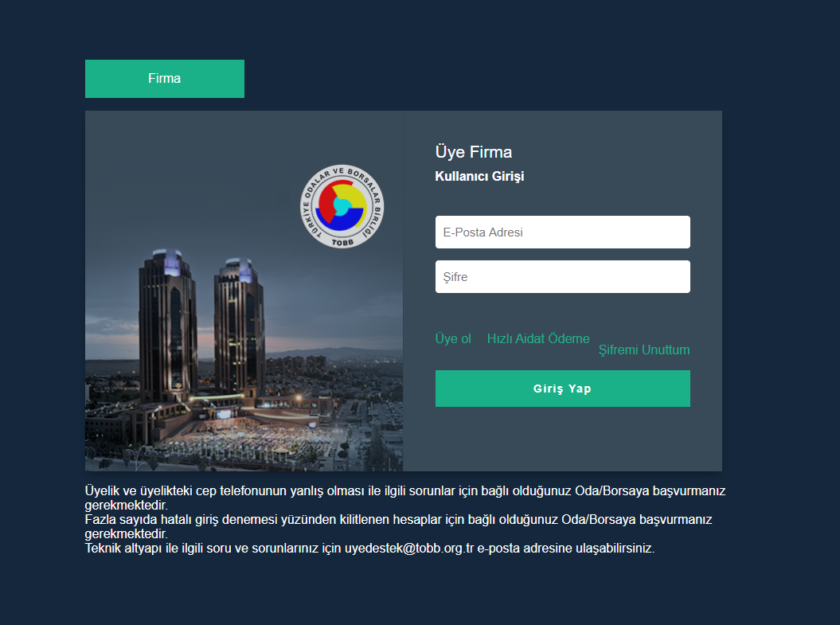Image resolution: width=840 pixels, height=625 pixels.
Task: Click the Kullanıcı Girişi subheading
Action: click(x=479, y=176)
